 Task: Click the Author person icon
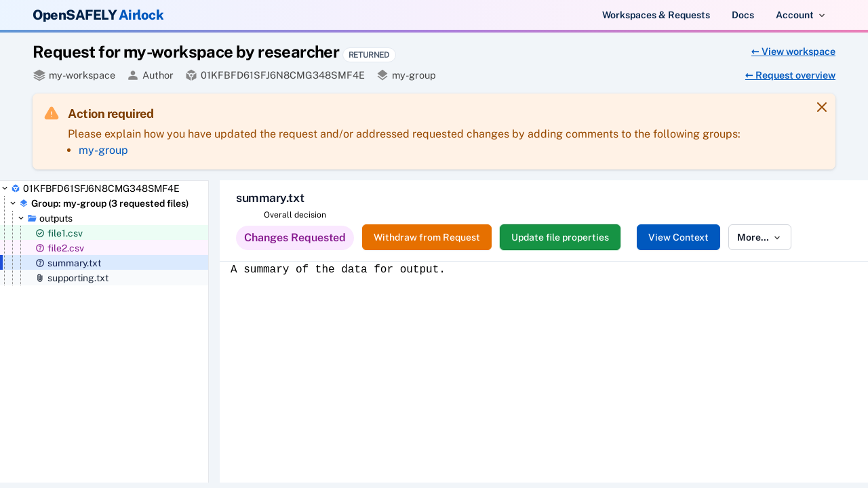pyautogui.click(x=133, y=75)
